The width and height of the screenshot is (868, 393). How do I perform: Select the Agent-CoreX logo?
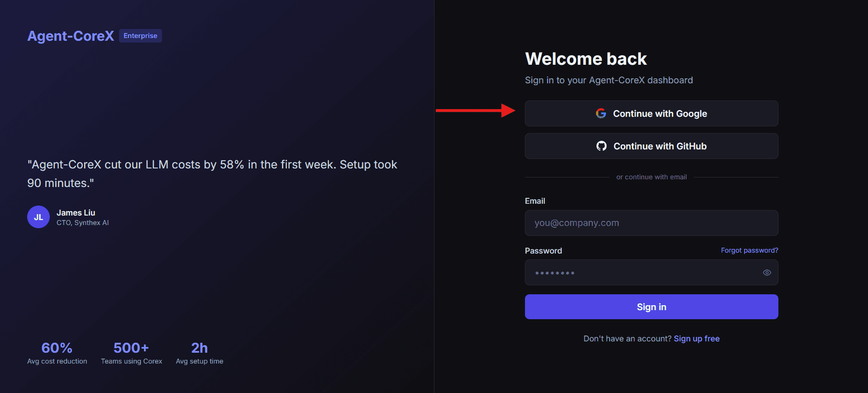[x=70, y=36]
